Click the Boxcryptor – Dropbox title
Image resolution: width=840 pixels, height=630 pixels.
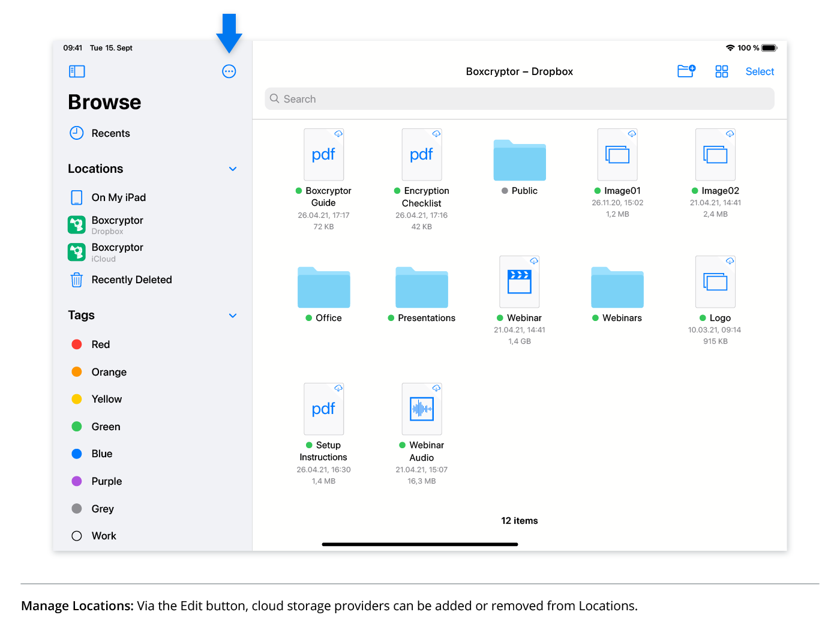point(520,71)
